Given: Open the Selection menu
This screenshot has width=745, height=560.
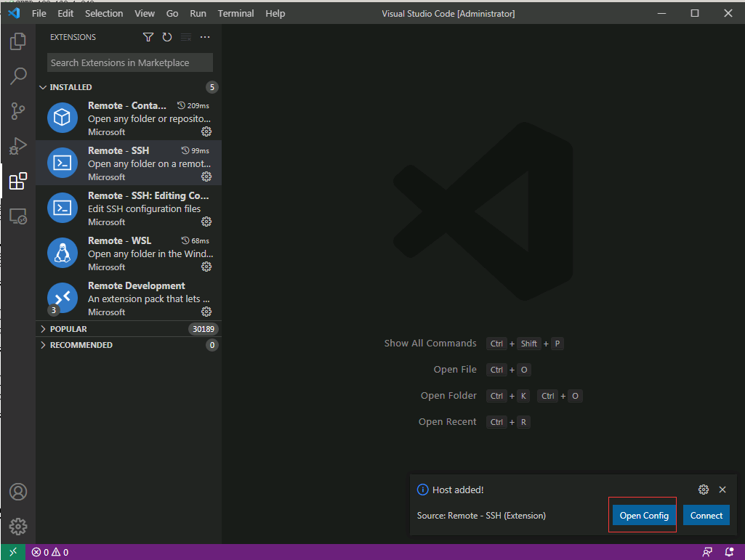Looking at the screenshot, I should click(x=104, y=13).
